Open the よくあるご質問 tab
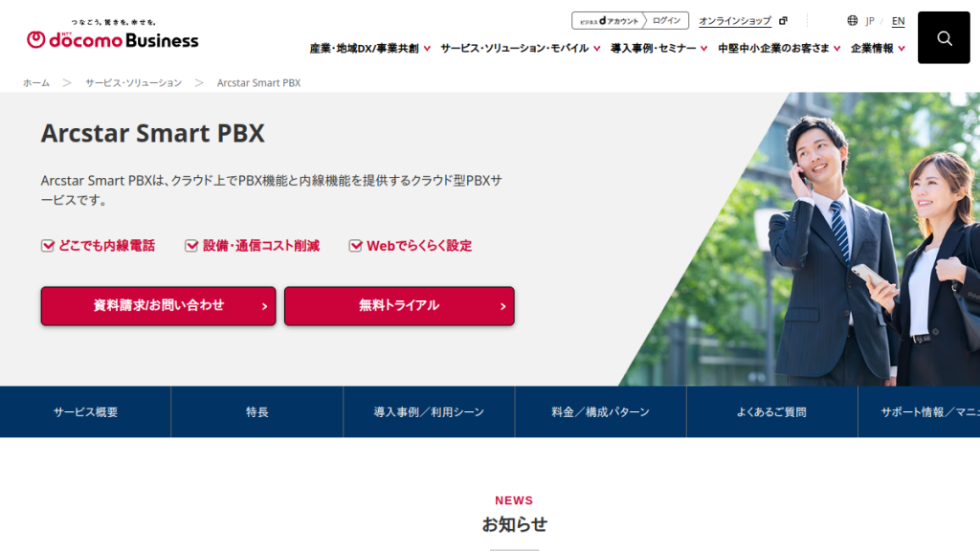The image size is (980, 551). click(772, 411)
